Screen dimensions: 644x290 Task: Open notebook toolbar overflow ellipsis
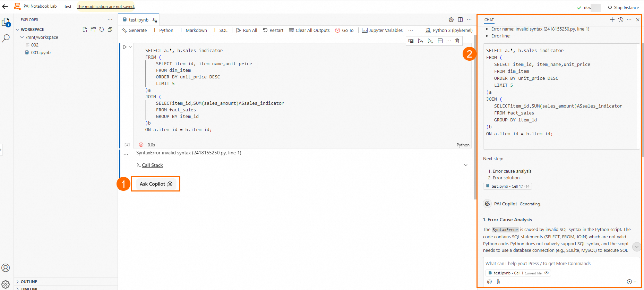click(x=411, y=30)
